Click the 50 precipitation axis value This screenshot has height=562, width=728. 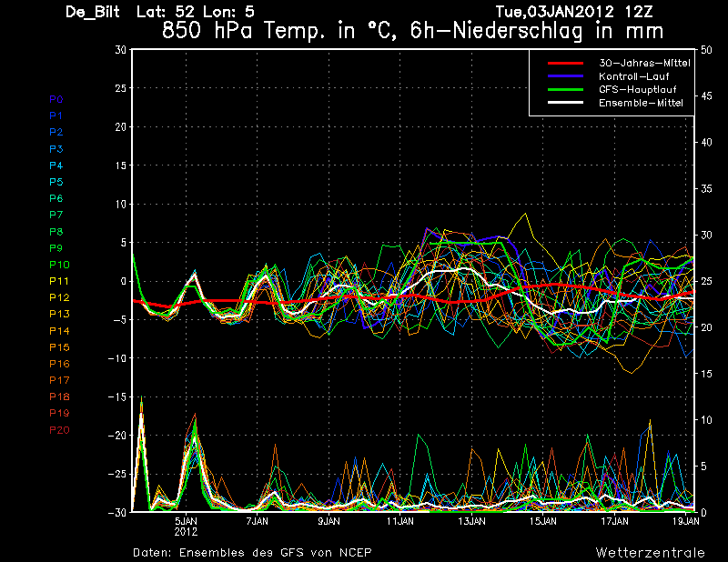tap(706, 50)
